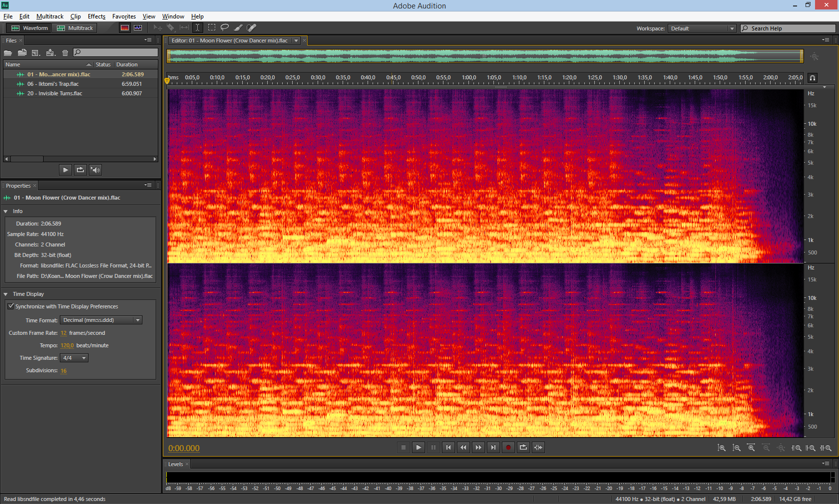Open the Multitrack menu
Viewport: 839px width, 504px height.
50,16
